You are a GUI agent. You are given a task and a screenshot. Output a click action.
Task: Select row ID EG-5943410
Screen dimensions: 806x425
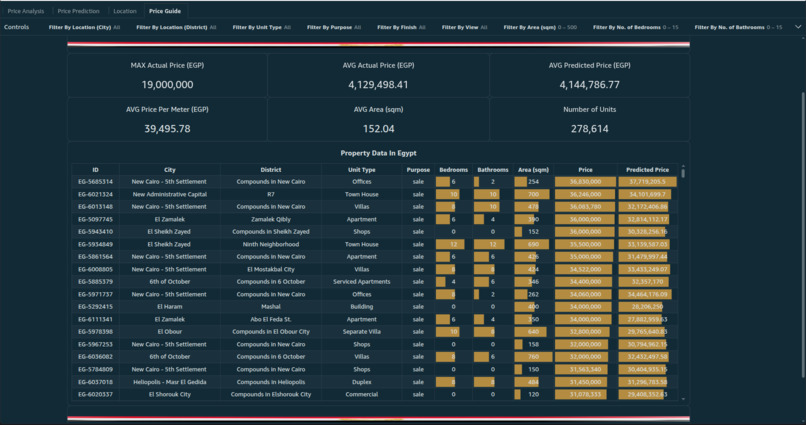[x=96, y=232]
